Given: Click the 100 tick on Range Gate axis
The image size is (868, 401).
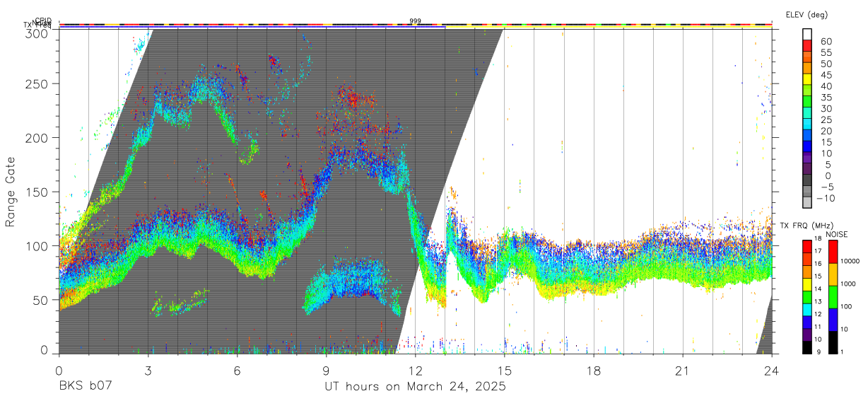Looking at the screenshot, I should [37, 245].
